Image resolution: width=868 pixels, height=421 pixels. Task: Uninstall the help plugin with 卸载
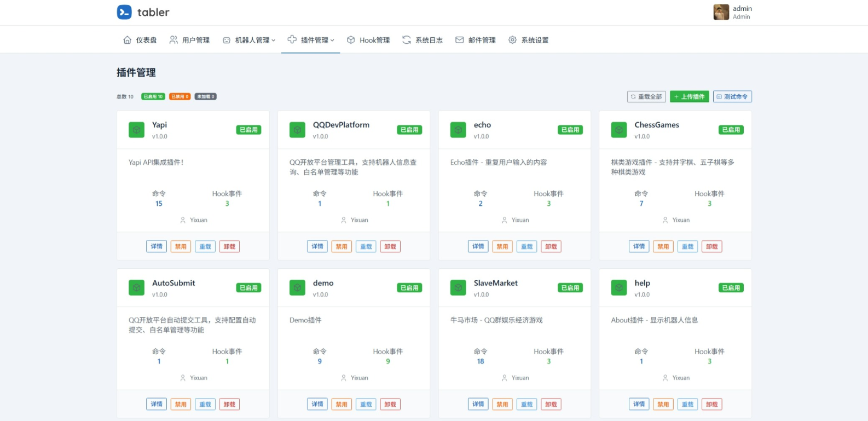click(712, 404)
